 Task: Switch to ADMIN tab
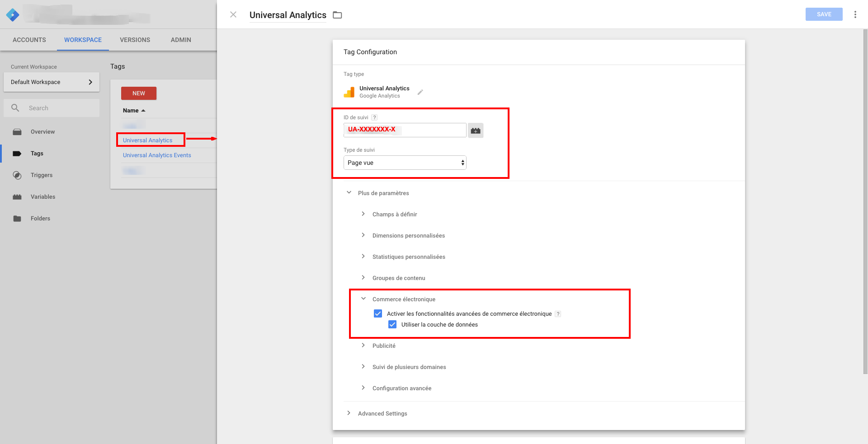(x=181, y=40)
